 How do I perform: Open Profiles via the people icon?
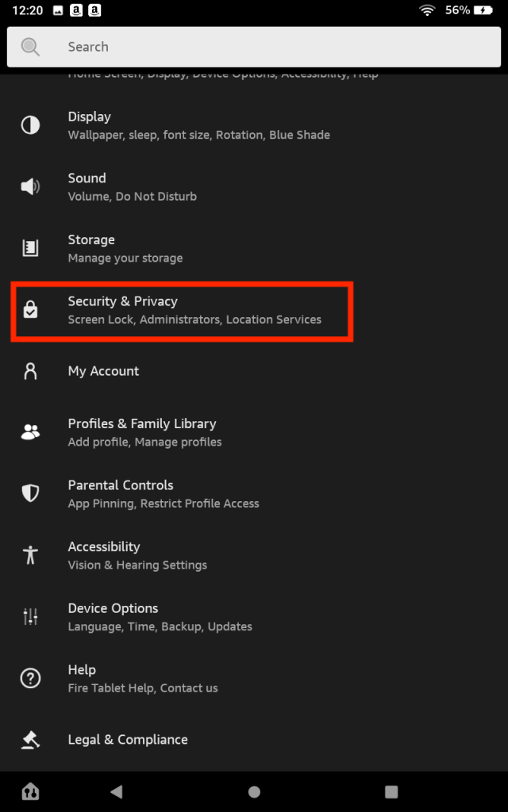click(x=30, y=432)
